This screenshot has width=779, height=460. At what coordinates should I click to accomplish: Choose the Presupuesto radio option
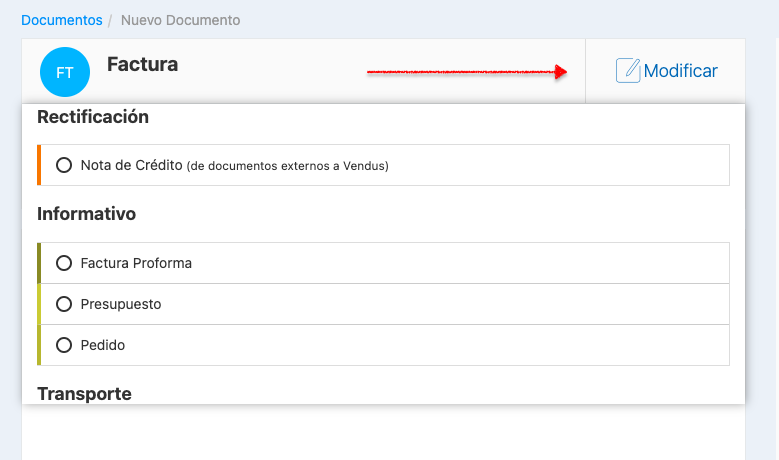pos(64,304)
